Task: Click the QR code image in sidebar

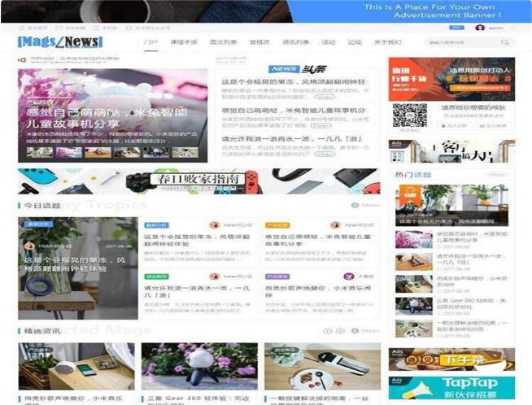Action: [x=409, y=115]
